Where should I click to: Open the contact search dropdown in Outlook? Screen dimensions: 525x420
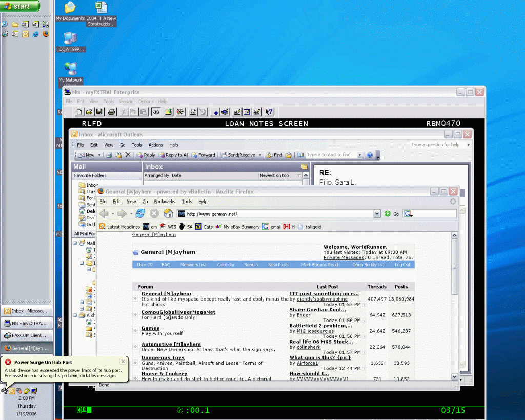[360, 155]
